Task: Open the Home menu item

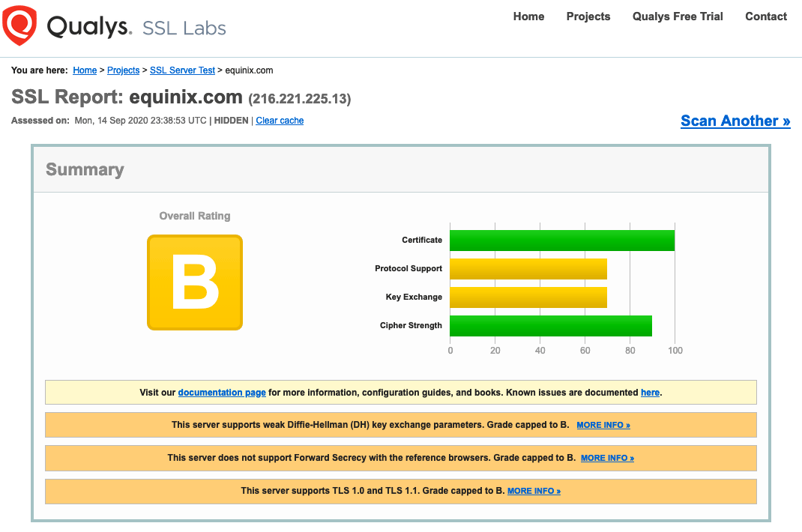Action: (529, 16)
